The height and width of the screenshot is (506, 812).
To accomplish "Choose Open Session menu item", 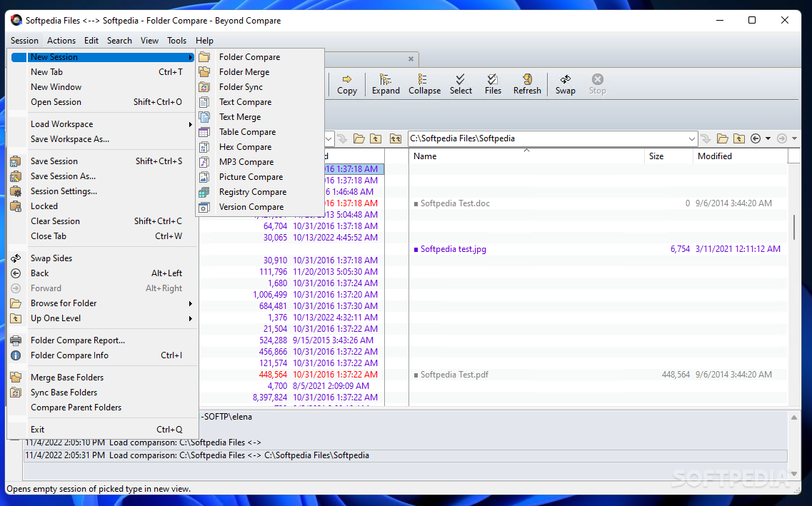I will click(103, 102).
